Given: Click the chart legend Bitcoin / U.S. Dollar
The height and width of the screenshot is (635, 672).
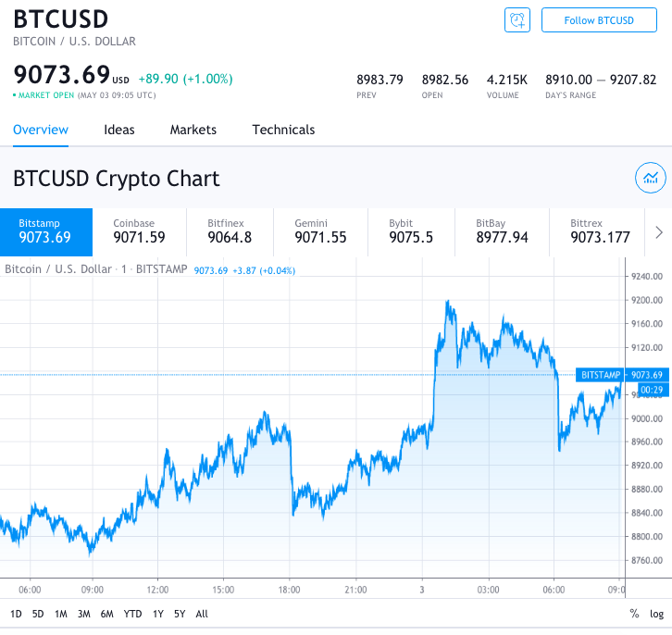Looking at the screenshot, I should click(x=58, y=269).
